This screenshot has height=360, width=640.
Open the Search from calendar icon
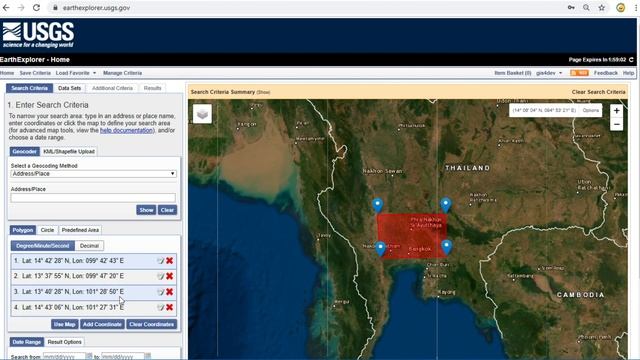coord(89,356)
